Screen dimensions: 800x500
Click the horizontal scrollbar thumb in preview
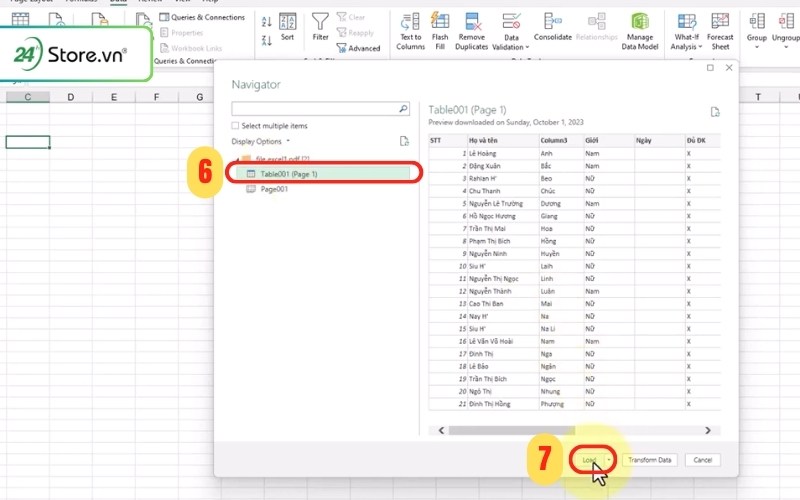(511, 430)
